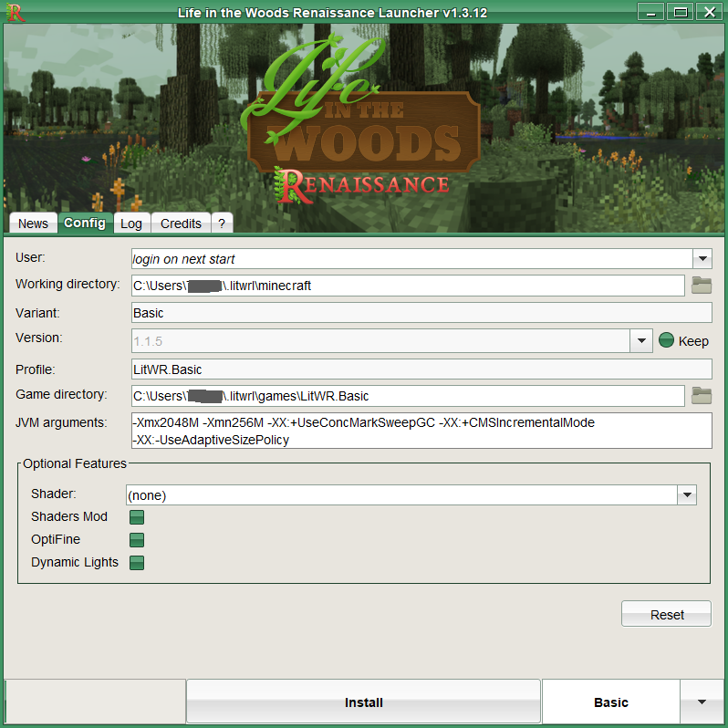
Task: Click the red R launcher logo icon
Action: pos(15,13)
